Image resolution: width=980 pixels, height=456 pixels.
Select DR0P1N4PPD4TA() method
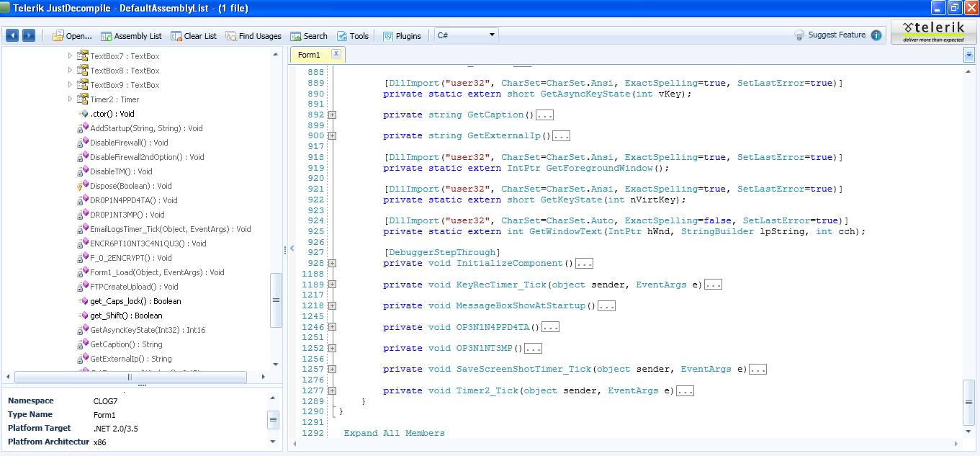click(x=134, y=200)
